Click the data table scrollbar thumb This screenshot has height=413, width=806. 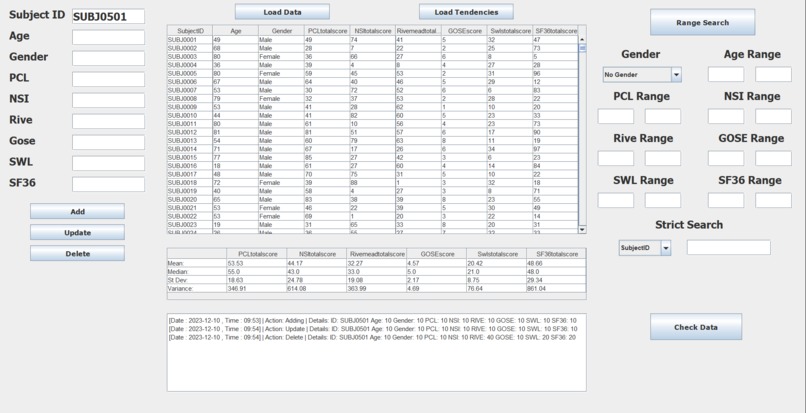[582, 48]
